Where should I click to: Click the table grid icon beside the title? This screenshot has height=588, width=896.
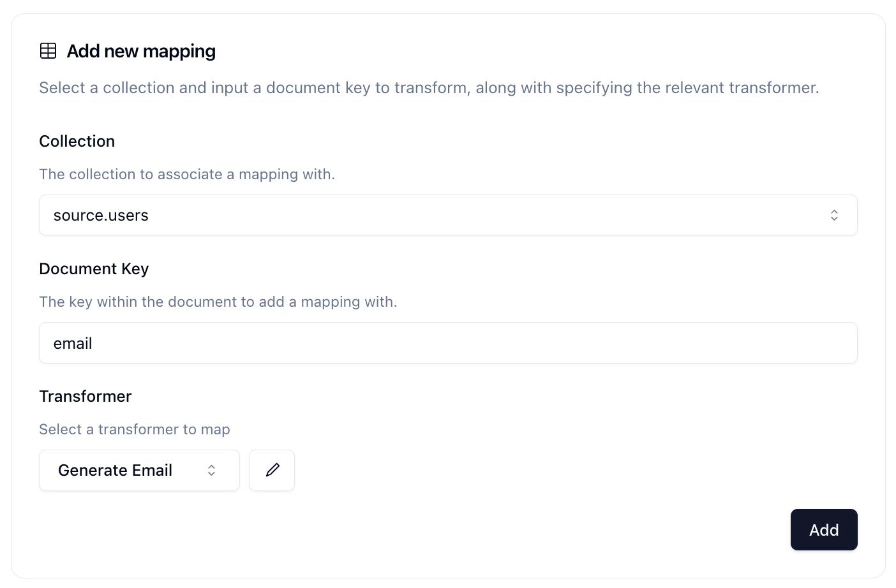49,51
